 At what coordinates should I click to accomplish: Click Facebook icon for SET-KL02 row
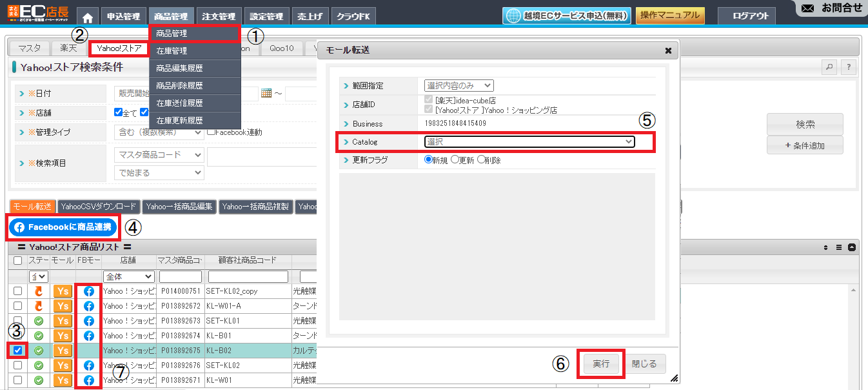click(89, 365)
